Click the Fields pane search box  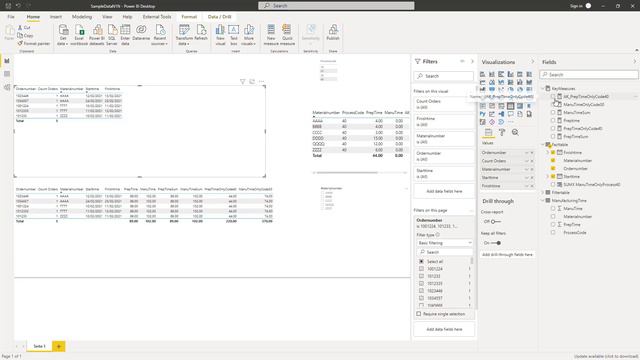pyautogui.click(x=589, y=75)
